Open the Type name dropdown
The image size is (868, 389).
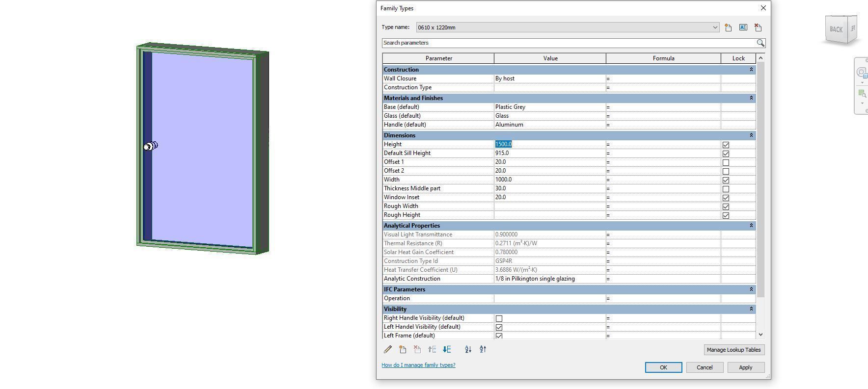coord(715,27)
